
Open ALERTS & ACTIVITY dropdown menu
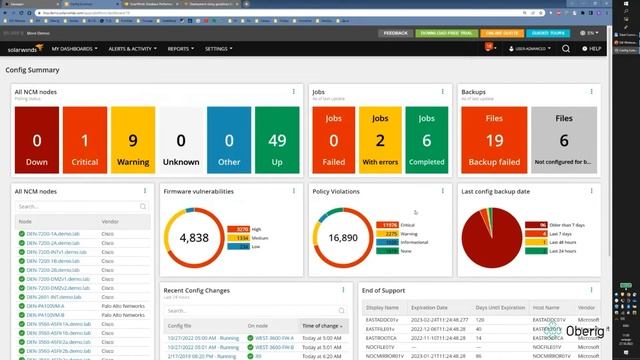[x=132, y=49]
